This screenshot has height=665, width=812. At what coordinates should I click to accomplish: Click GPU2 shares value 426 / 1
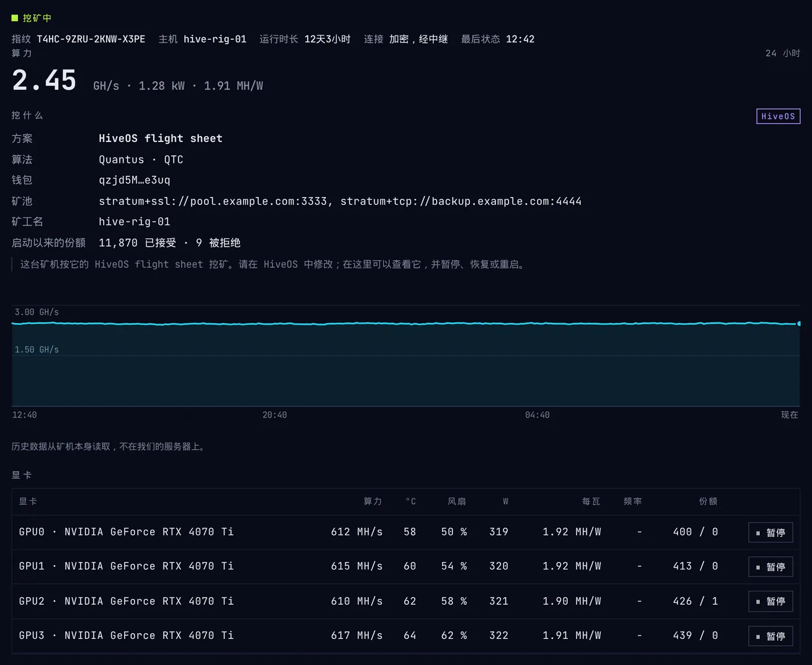(695, 601)
